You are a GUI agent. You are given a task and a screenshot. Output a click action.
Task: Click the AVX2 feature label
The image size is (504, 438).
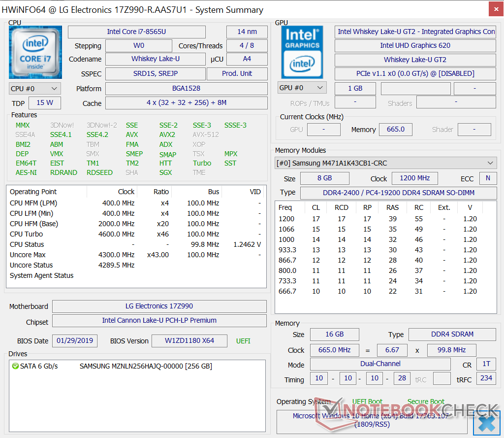coord(167,135)
